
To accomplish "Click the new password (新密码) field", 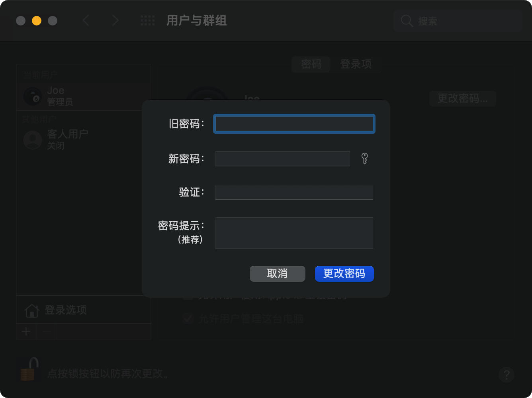I will coord(282,158).
